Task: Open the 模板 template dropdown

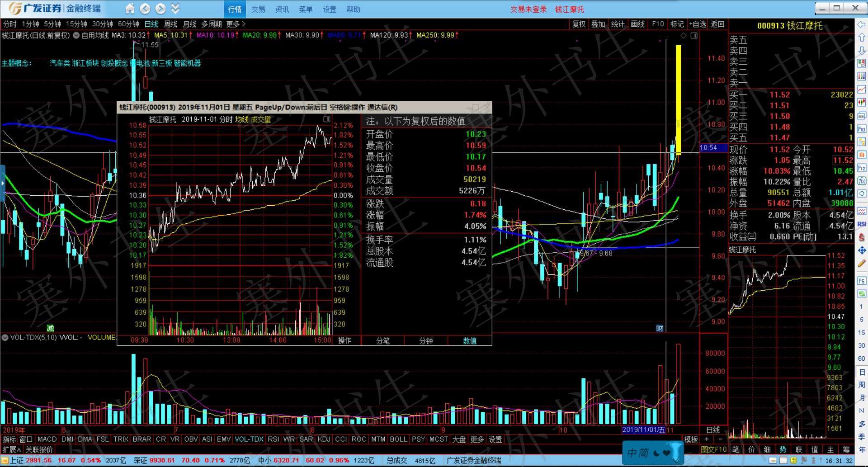Action: click(690, 439)
